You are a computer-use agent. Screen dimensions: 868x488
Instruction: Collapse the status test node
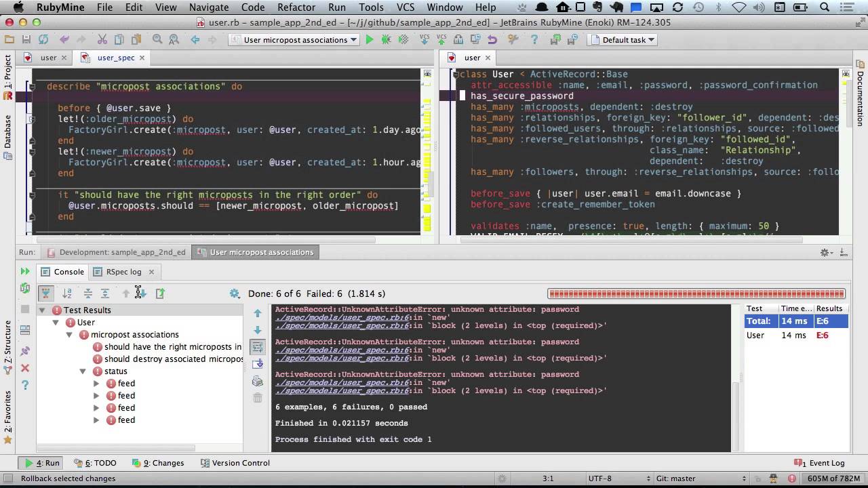(x=83, y=371)
